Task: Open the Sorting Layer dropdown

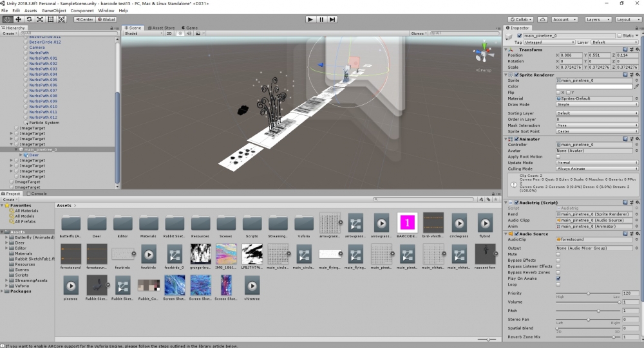Action: coord(597,113)
